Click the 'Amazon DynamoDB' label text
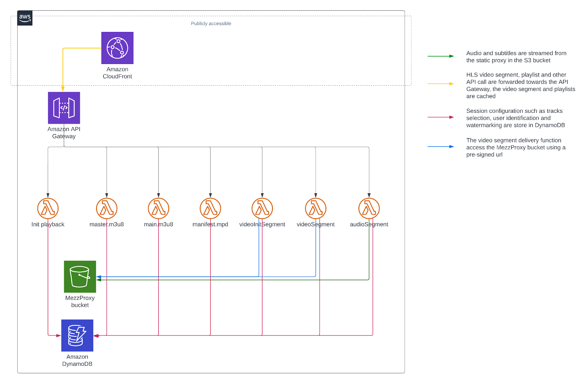Screen dimensions: 588x384 [x=77, y=360]
